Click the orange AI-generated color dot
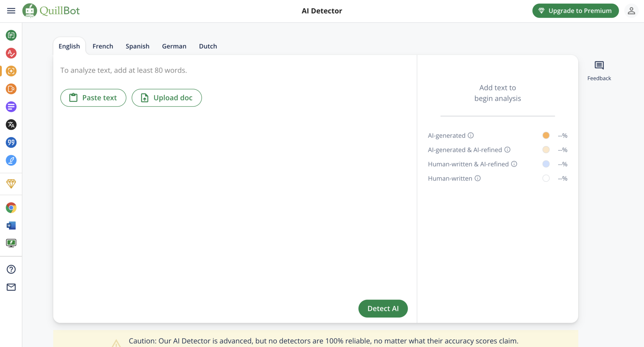 546,135
